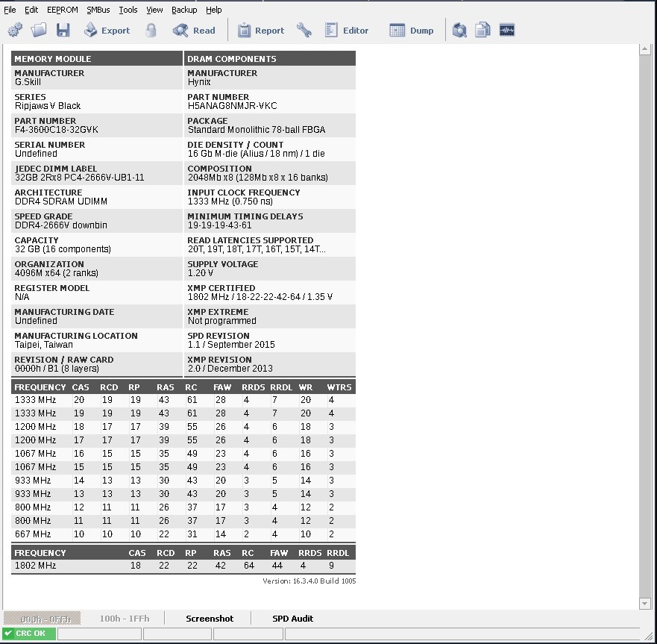Click the JEDEC label 32GB 2Rx8 PC4-2666V-UB1-11
657x644 pixels.
[79, 178]
